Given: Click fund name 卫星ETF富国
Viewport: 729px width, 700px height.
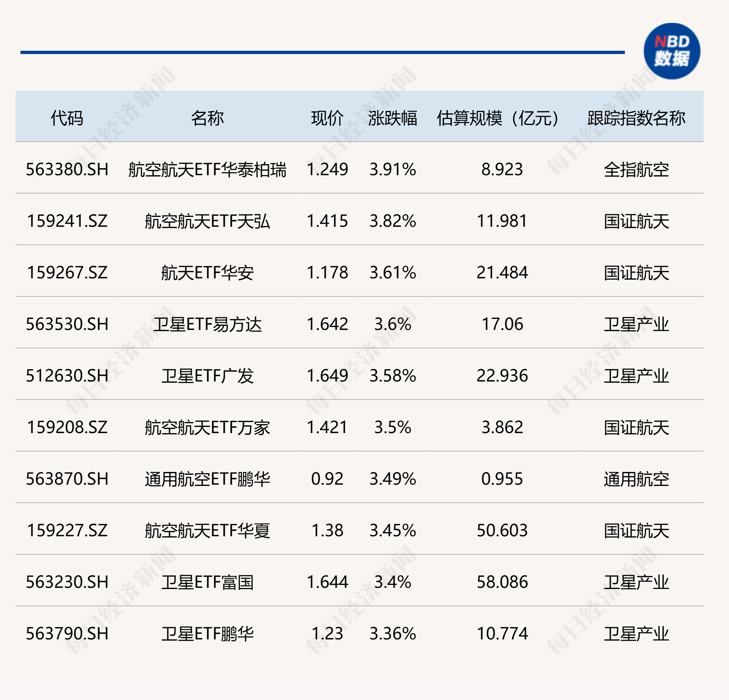Looking at the screenshot, I should tap(207, 582).
